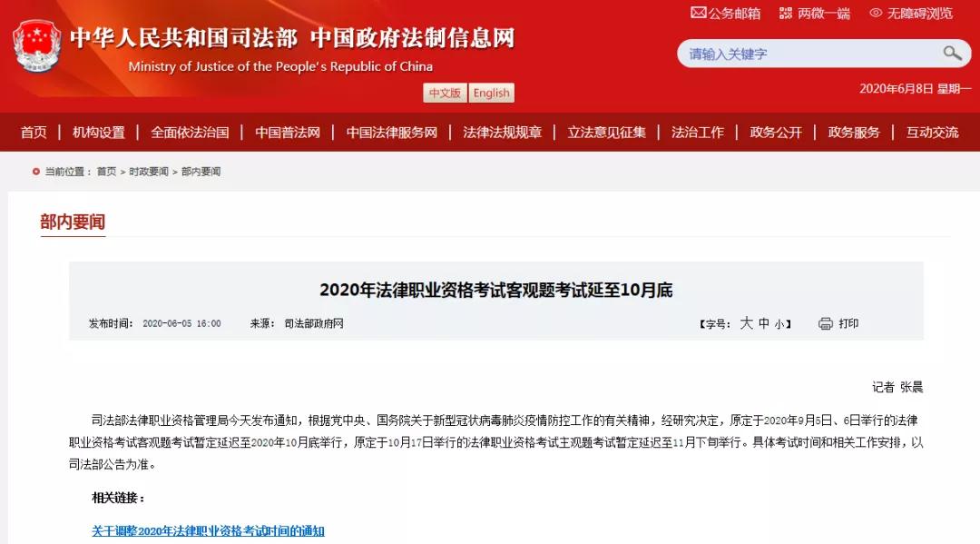Open the 互动交流 navigation item
The height and width of the screenshot is (544, 980).
coord(932,132)
